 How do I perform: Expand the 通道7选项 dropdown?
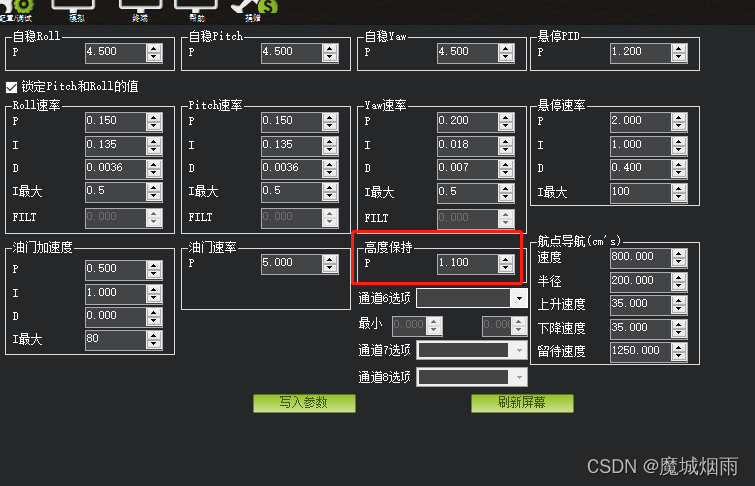(x=519, y=350)
